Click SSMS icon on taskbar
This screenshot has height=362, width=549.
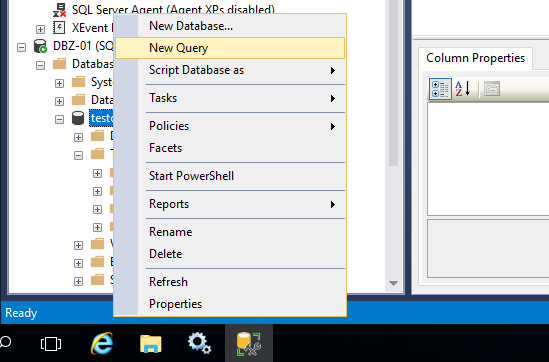(x=249, y=343)
